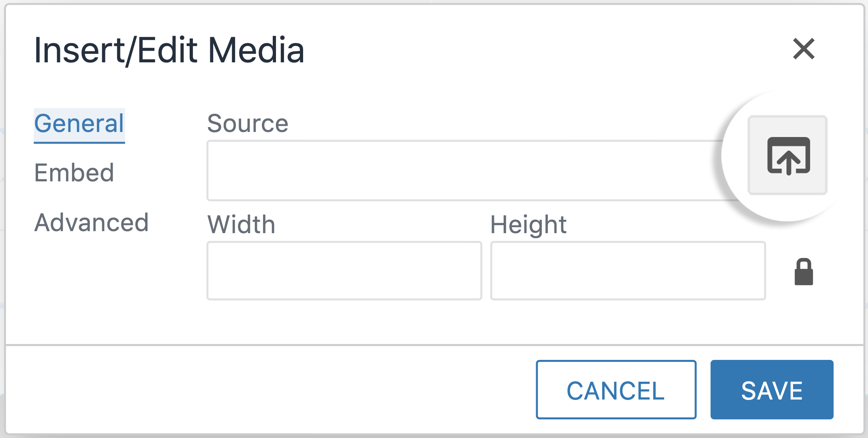The height and width of the screenshot is (438, 868).
Task: Close the Insert/Edit Media dialog with X
Action: (x=804, y=49)
